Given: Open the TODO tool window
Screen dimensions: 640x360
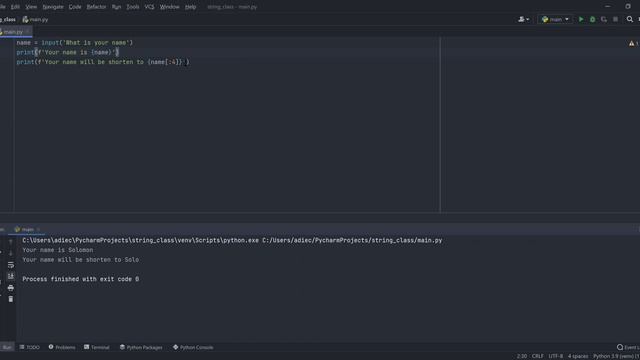Looking at the screenshot, I should point(29,347).
